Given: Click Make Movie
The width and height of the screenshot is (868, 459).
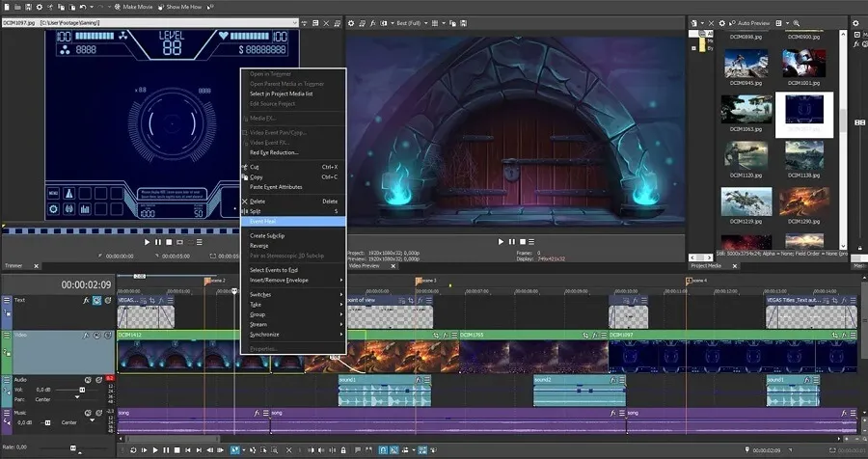Looking at the screenshot, I should 133,7.
